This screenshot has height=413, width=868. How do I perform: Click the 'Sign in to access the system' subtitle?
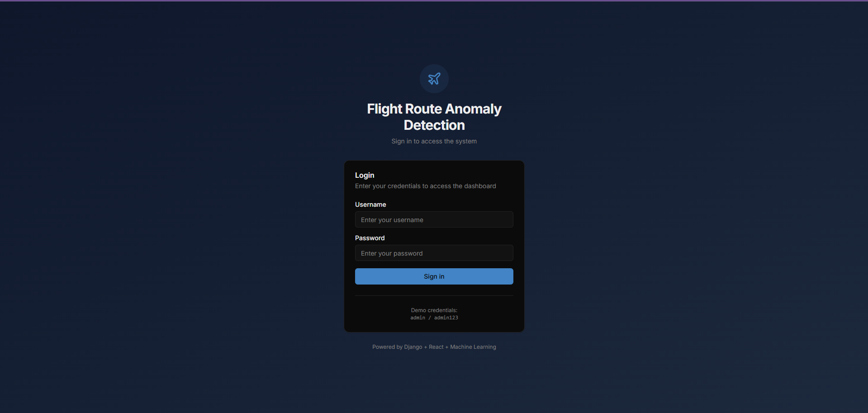tap(434, 141)
